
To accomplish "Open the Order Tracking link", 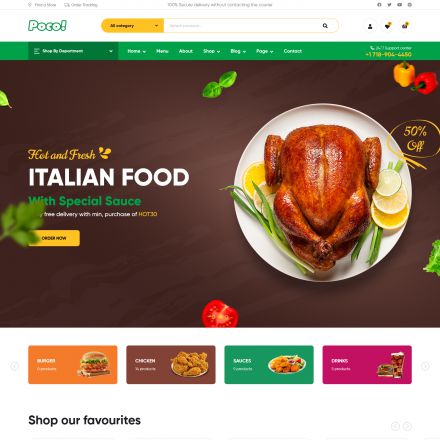I will click(x=81, y=5).
